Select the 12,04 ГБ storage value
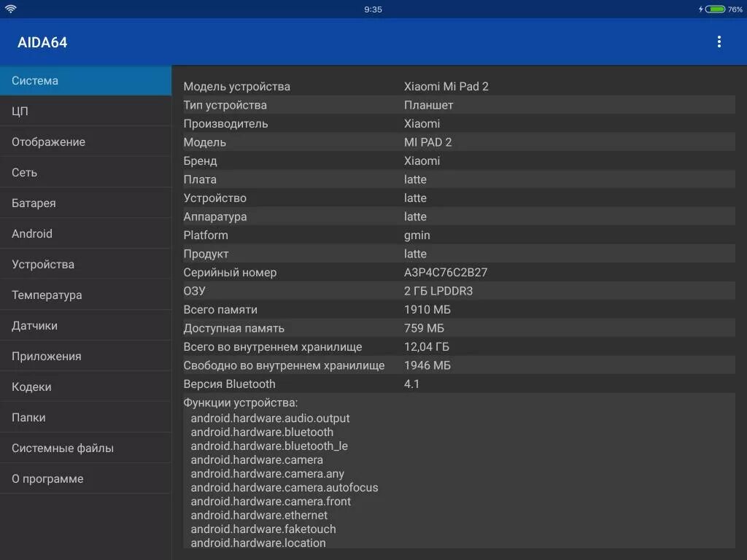 click(426, 346)
